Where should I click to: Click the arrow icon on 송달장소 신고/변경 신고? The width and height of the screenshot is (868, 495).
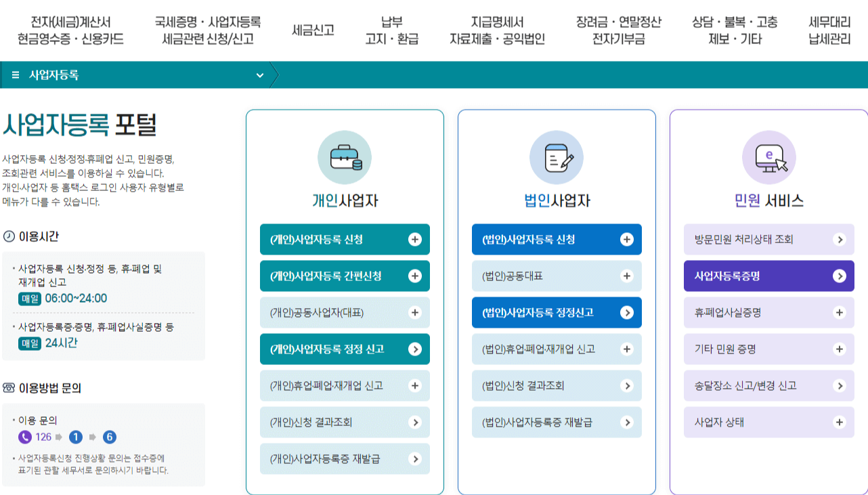[x=840, y=386]
